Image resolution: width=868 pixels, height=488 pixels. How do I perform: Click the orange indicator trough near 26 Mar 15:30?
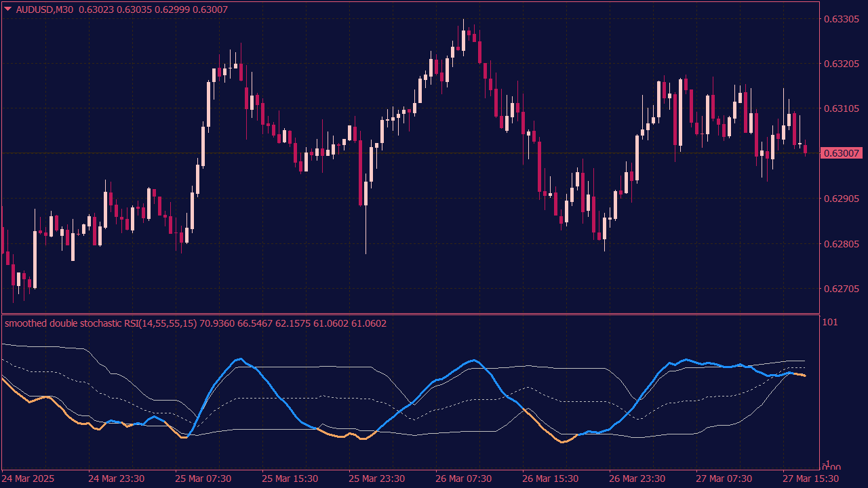pos(563,442)
